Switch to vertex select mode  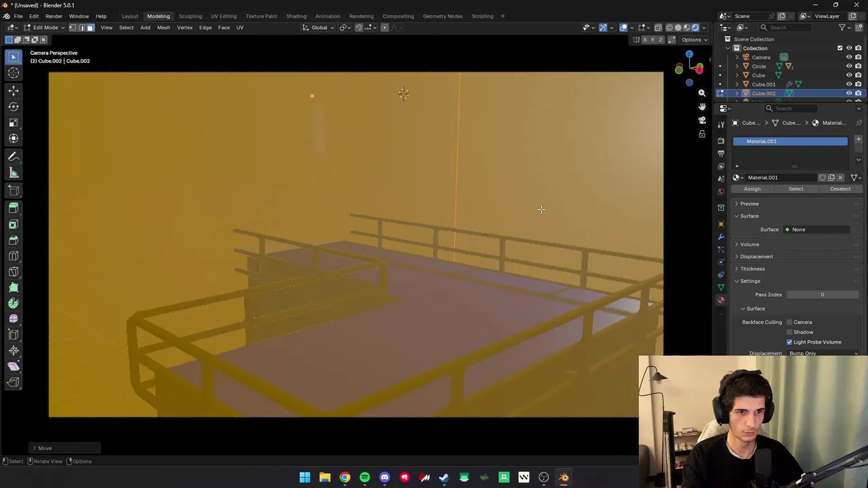point(73,28)
